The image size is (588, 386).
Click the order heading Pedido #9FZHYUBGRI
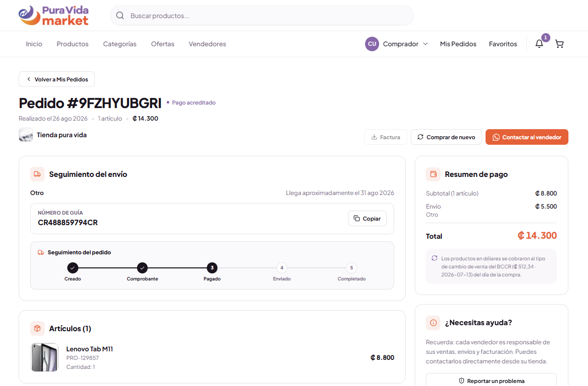(x=90, y=103)
